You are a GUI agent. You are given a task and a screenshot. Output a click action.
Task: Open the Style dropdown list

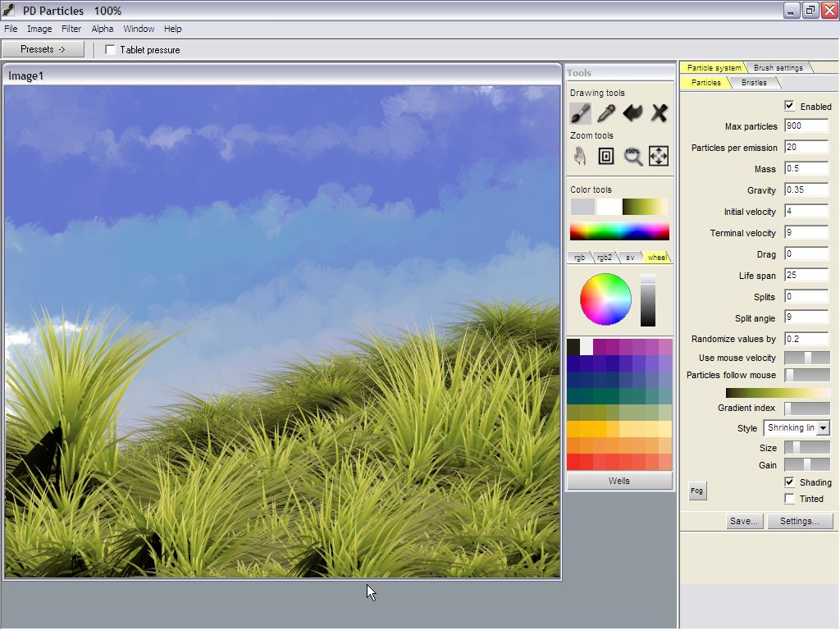(823, 428)
